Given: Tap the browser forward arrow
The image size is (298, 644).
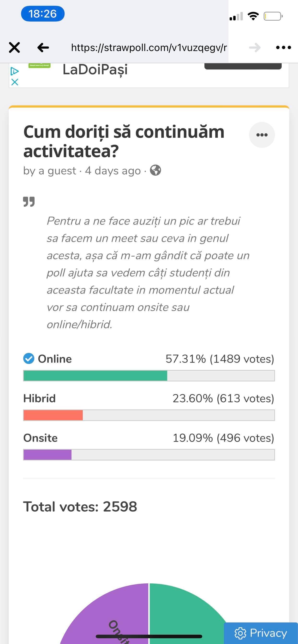Looking at the screenshot, I should (x=255, y=47).
